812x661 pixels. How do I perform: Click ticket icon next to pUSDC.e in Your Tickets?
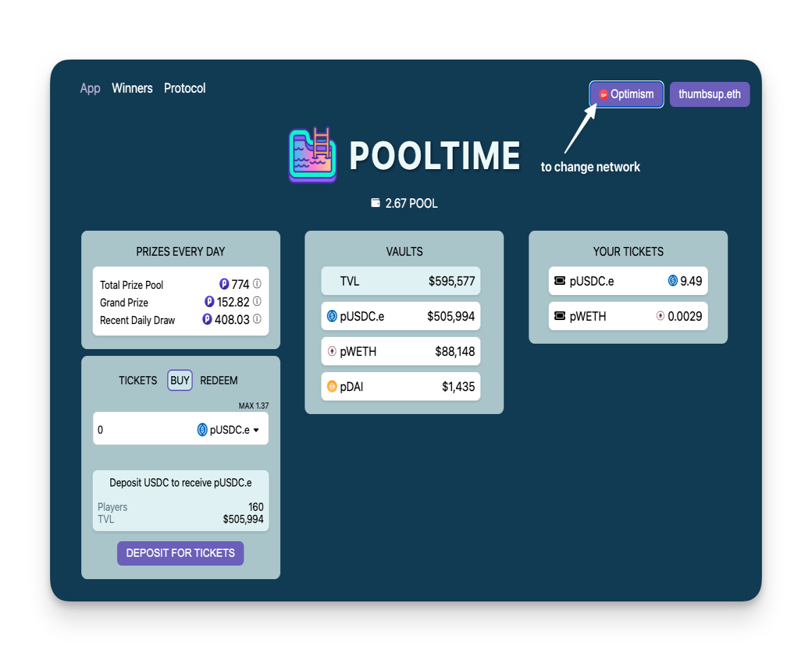pyautogui.click(x=560, y=281)
